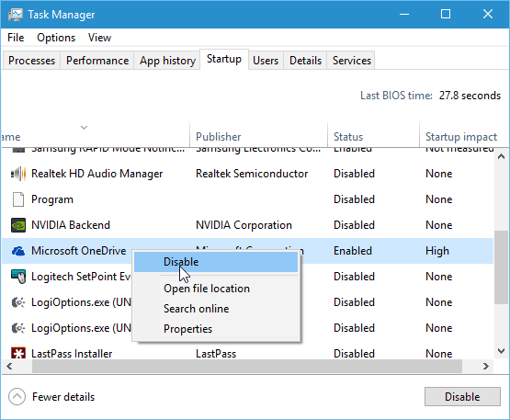Open the View menu

(99, 38)
